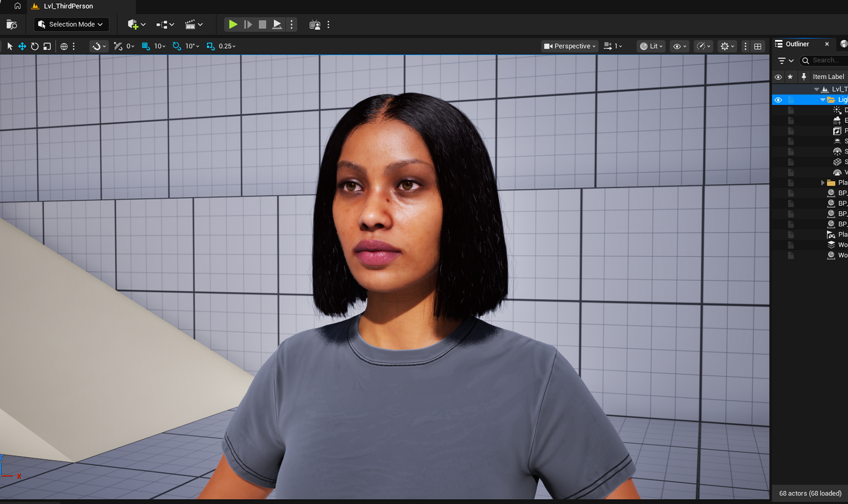The height and width of the screenshot is (504, 848).
Task: Switch to the Scale transform tool
Action: [x=47, y=46]
